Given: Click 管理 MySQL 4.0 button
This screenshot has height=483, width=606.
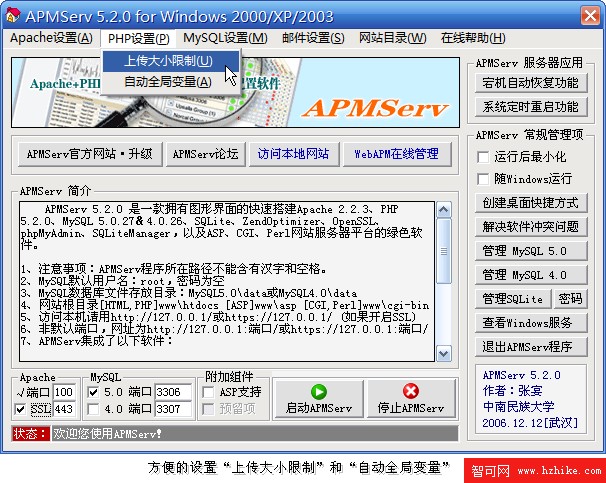Looking at the screenshot, I should (531, 275).
